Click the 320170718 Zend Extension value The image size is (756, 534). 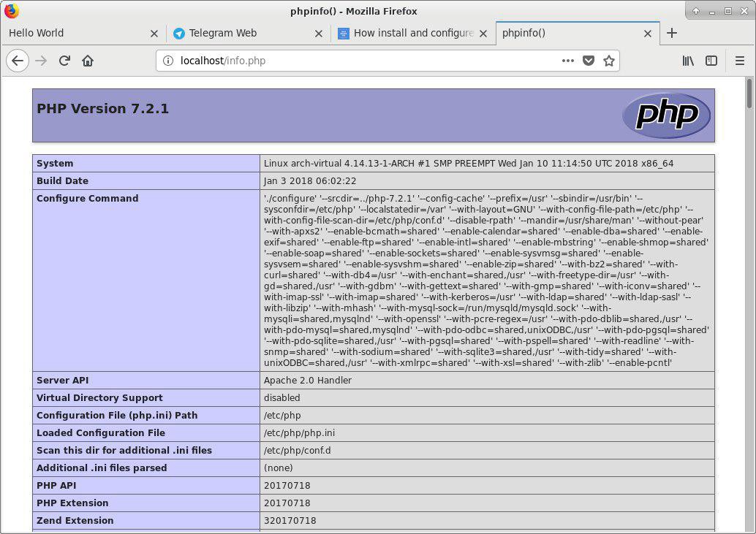pos(290,521)
